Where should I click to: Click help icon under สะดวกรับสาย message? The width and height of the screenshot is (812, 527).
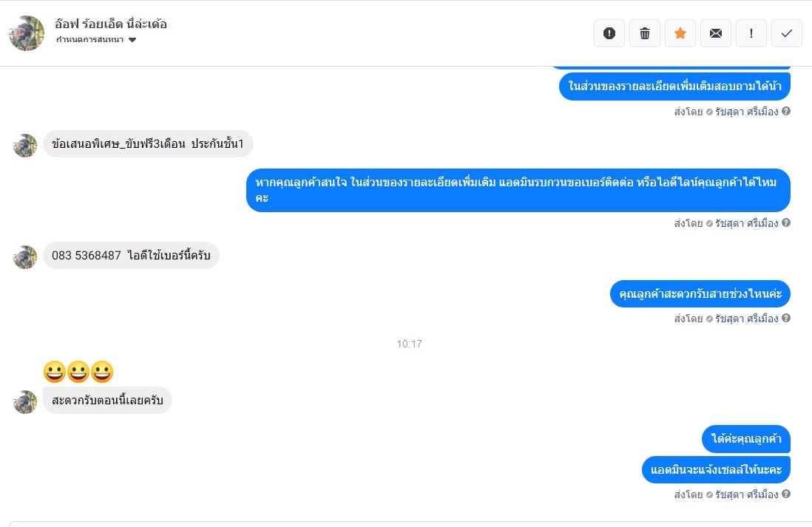(786, 319)
